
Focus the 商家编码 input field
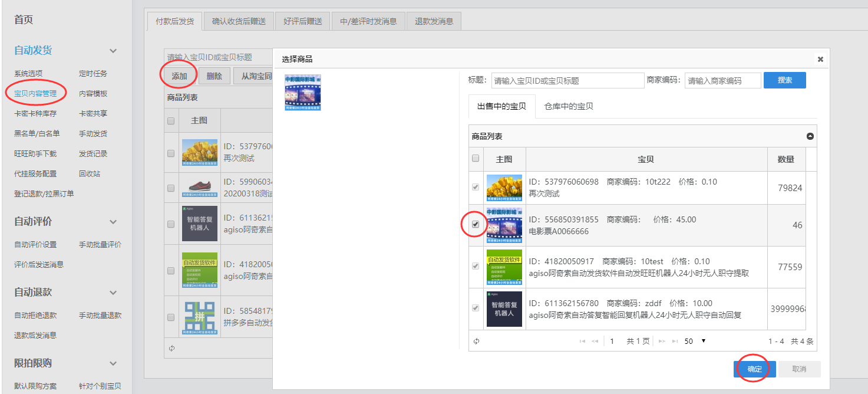[722, 81]
